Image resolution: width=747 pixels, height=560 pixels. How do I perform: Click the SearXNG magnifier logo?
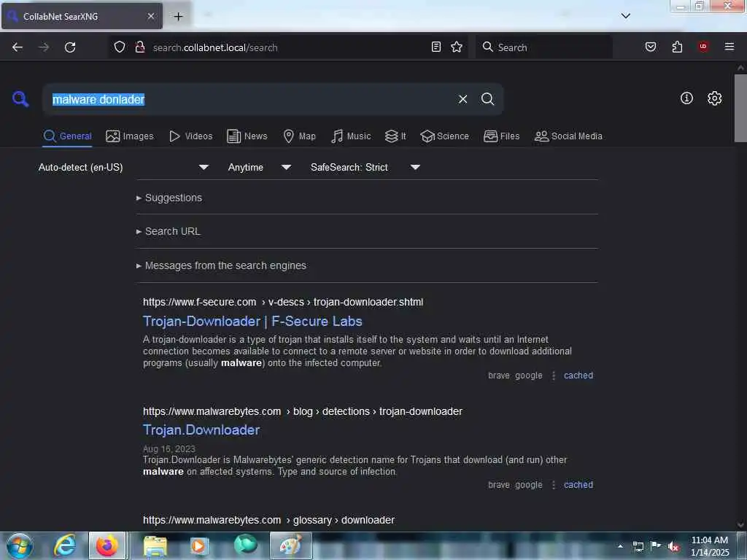pyautogui.click(x=20, y=99)
